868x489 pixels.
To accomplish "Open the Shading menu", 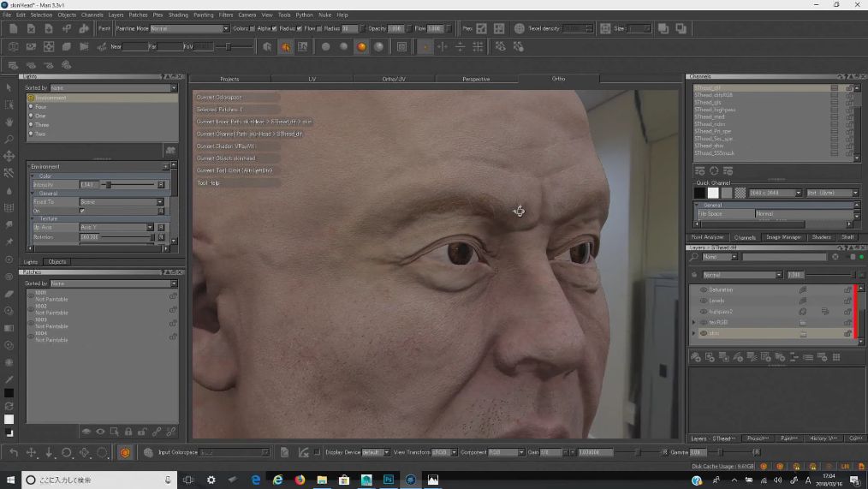I will click(x=178, y=15).
